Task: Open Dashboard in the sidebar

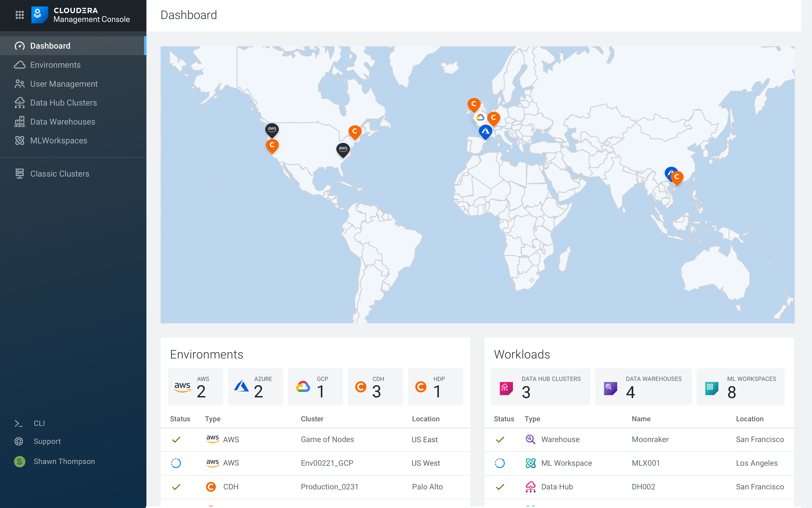Action: [x=73, y=46]
